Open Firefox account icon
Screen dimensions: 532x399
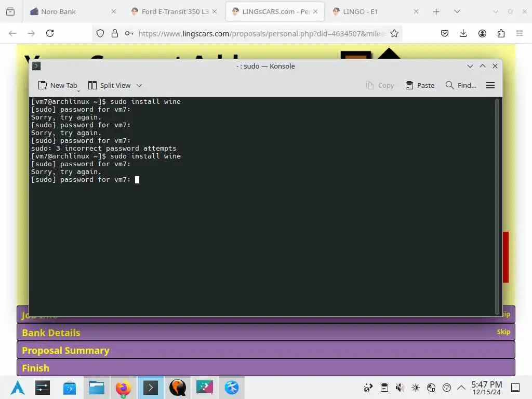coord(482,33)
